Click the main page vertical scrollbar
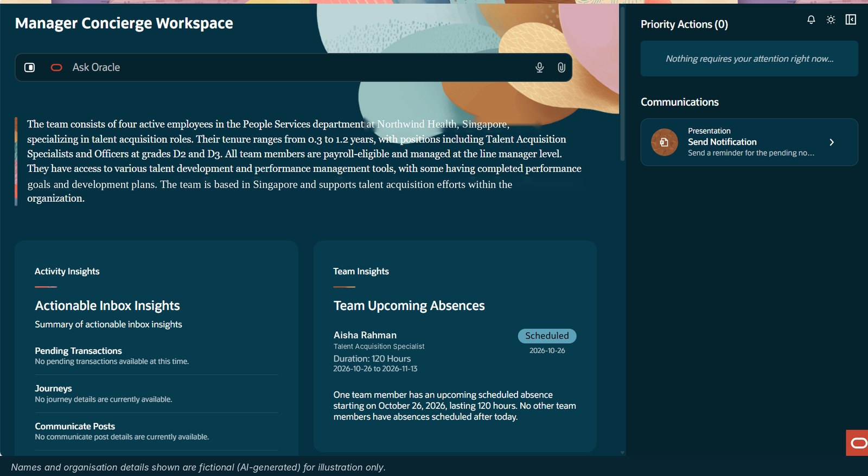Screen dimensions: 868x476 (622, 84)
